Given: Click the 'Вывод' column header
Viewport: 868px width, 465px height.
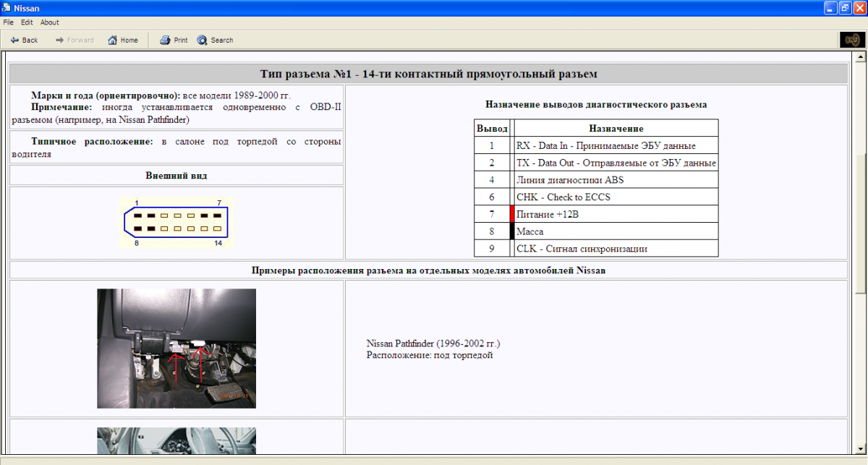Looking at the screenshot, I should [492, 129].
